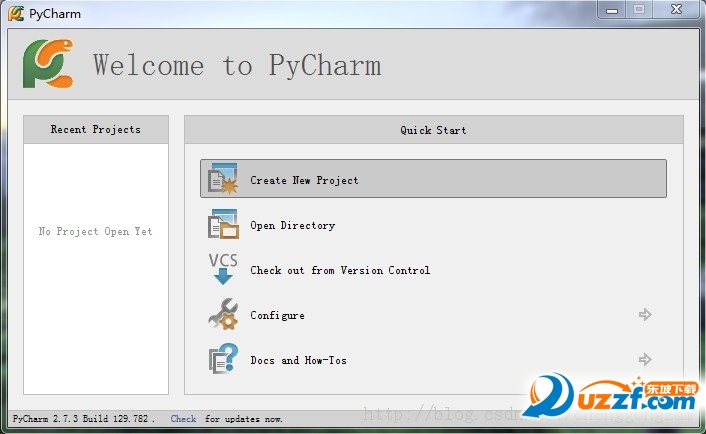Click the Check for updates link
706x434 pixels.
[183, 419]
